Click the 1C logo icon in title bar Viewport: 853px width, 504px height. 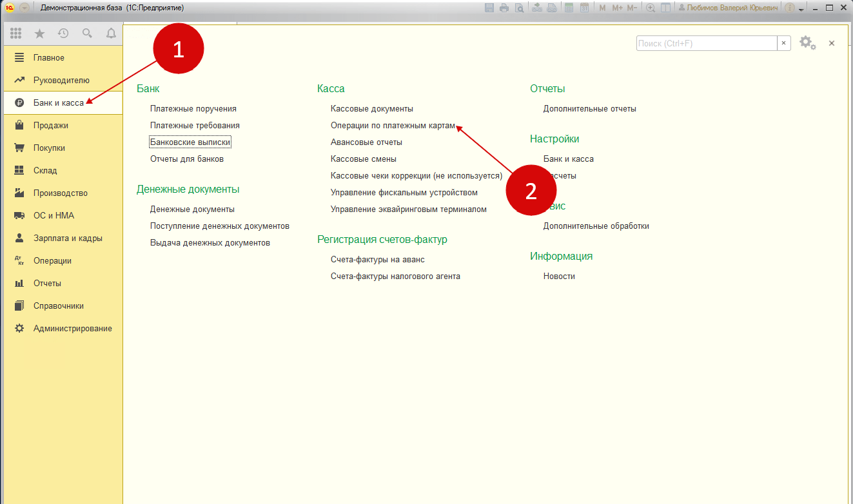click(x=10, y=8)
